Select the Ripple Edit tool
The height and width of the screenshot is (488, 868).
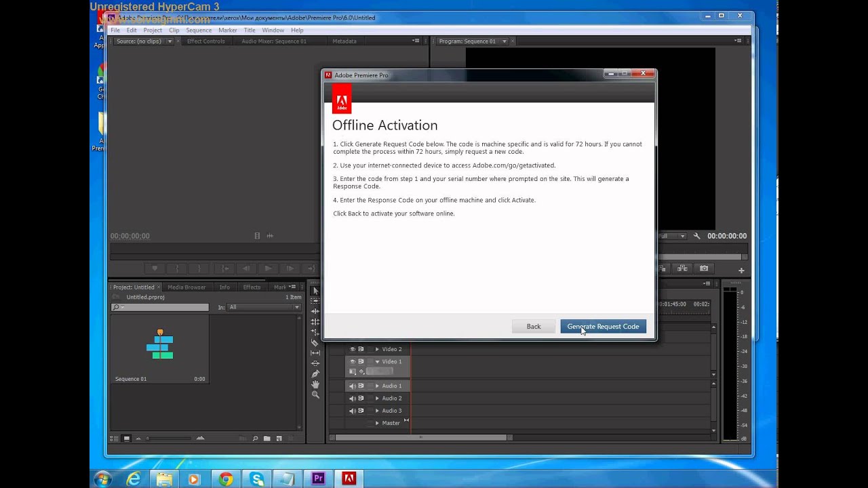click(315, 311)
